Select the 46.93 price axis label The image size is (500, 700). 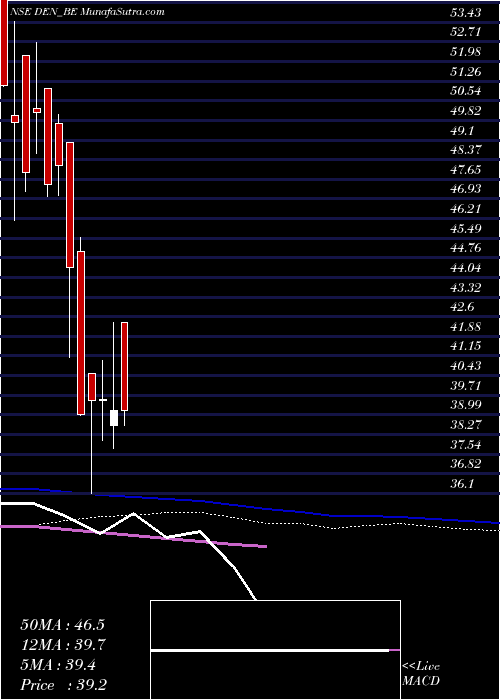pyautogui.click(x=465, y=189)
